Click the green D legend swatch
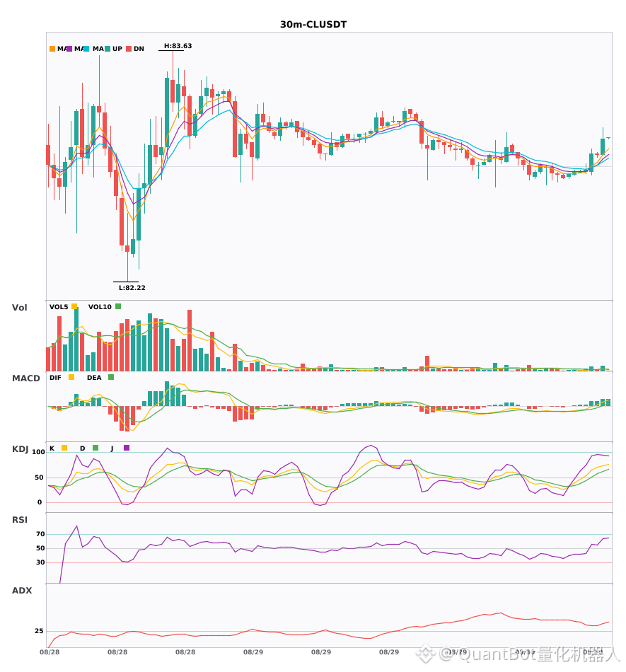 coord(95,448)
